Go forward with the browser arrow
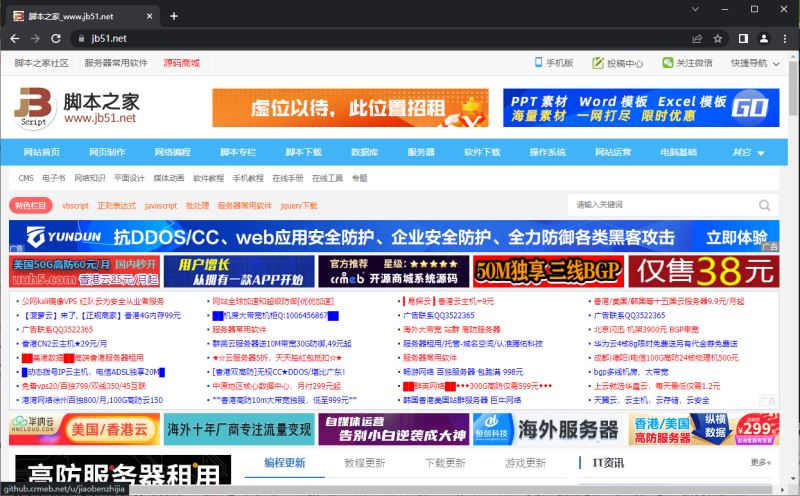 (35, 38)
